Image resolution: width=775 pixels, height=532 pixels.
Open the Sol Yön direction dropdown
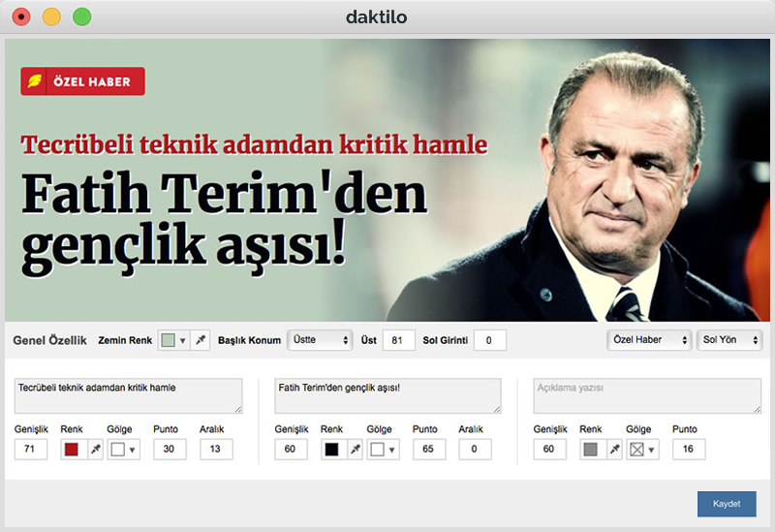[729, 340]
